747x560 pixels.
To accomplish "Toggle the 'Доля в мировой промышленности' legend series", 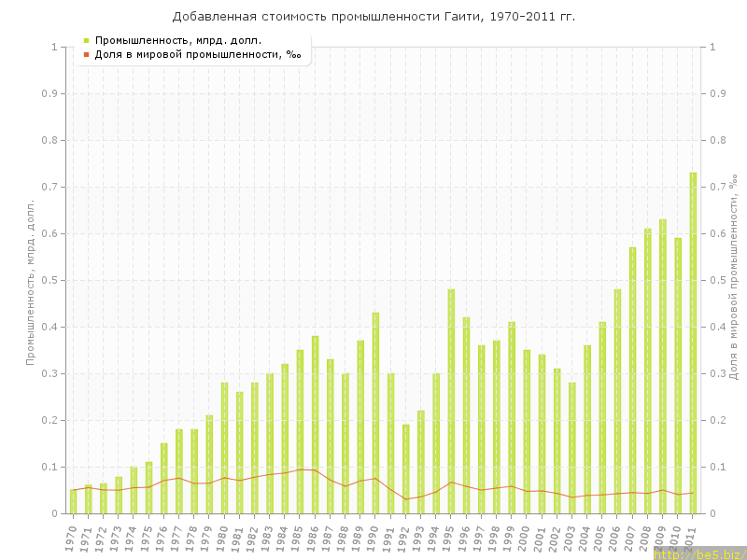I will point(197,54).
